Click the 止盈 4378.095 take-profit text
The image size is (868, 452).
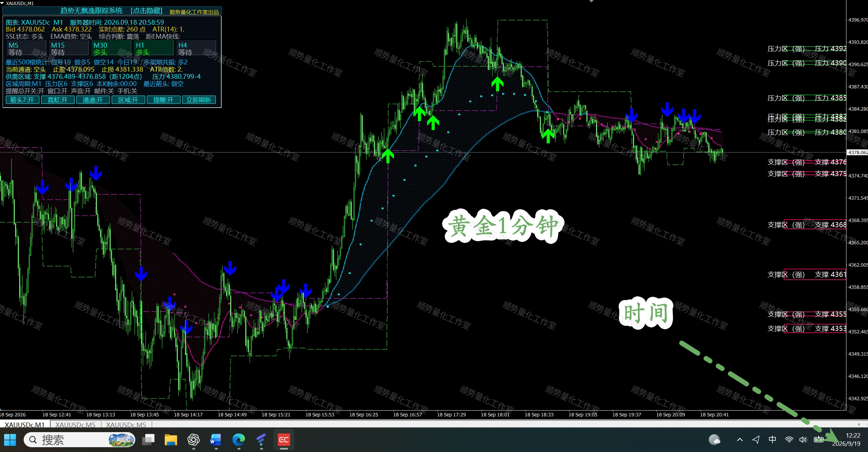click(x=74, y=70)
